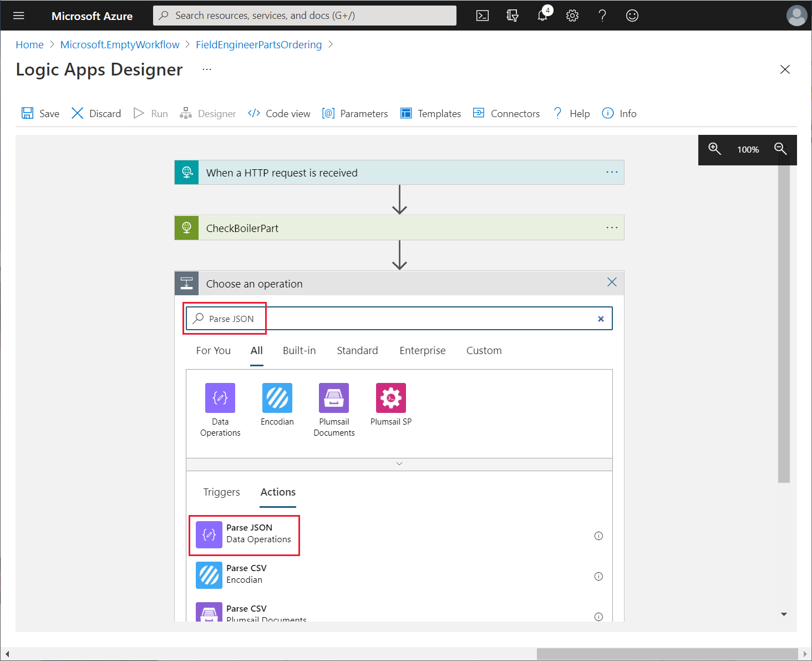Click the 100% zoom level indicator
Viewport: 812px width, 661px height.
(748, 149)
